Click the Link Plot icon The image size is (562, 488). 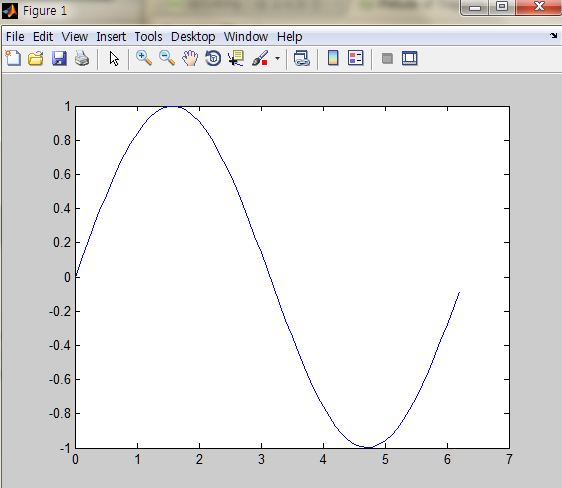[301, 58]
